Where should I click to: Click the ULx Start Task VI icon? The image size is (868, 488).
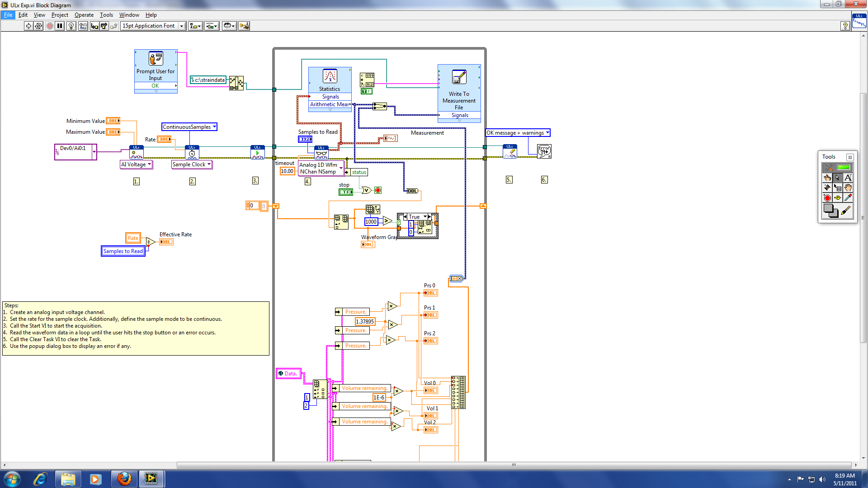257,152
